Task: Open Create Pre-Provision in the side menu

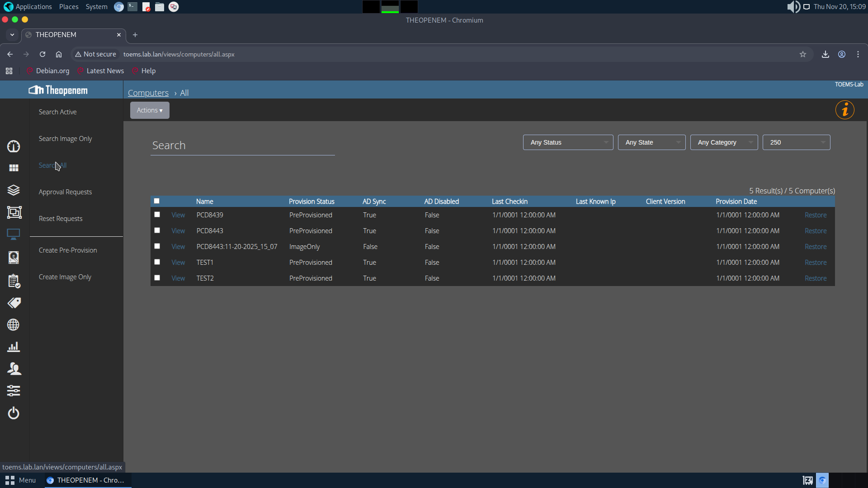Action: click(68, 250)
